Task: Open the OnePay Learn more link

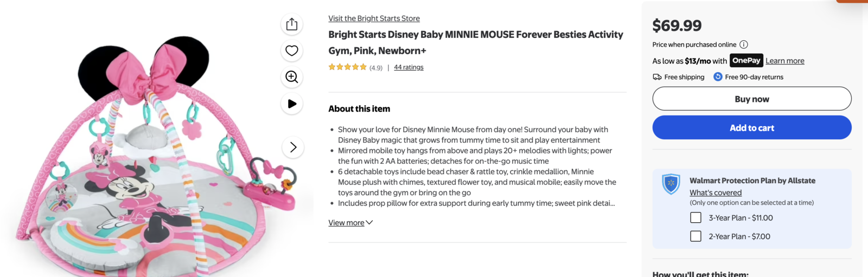Action: point(784,61)
